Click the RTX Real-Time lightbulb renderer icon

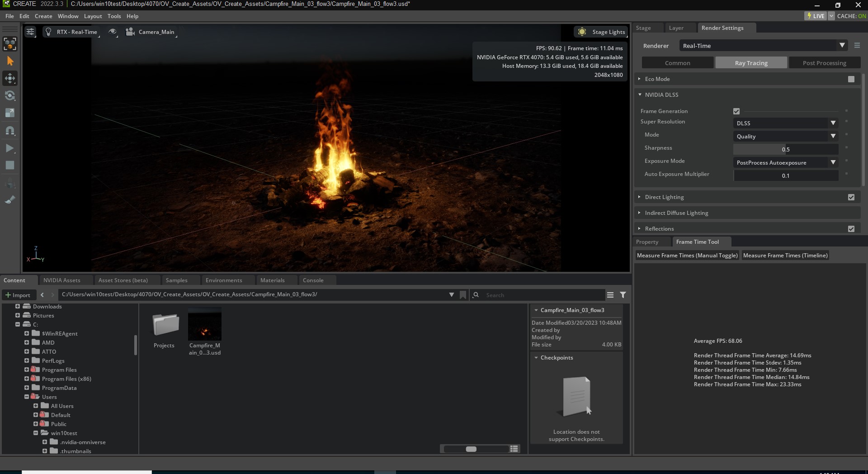pos(48,32)
